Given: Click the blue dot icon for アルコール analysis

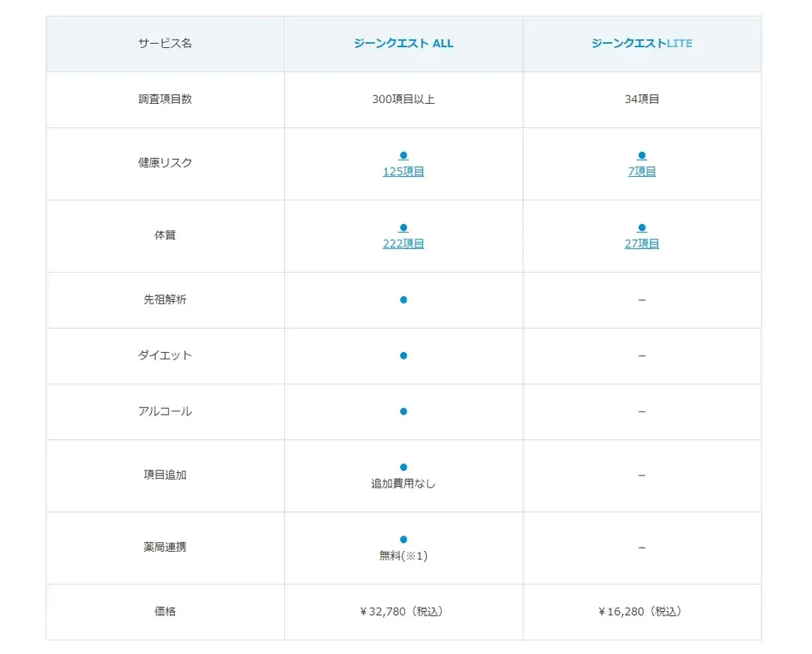Looking at the screenshot, I should coord(403,411).
